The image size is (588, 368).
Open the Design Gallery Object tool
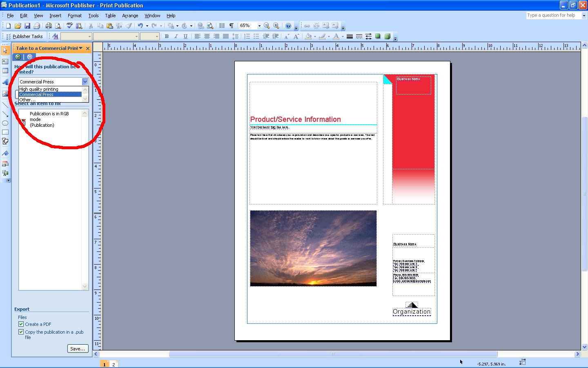(x=5, y=164)
